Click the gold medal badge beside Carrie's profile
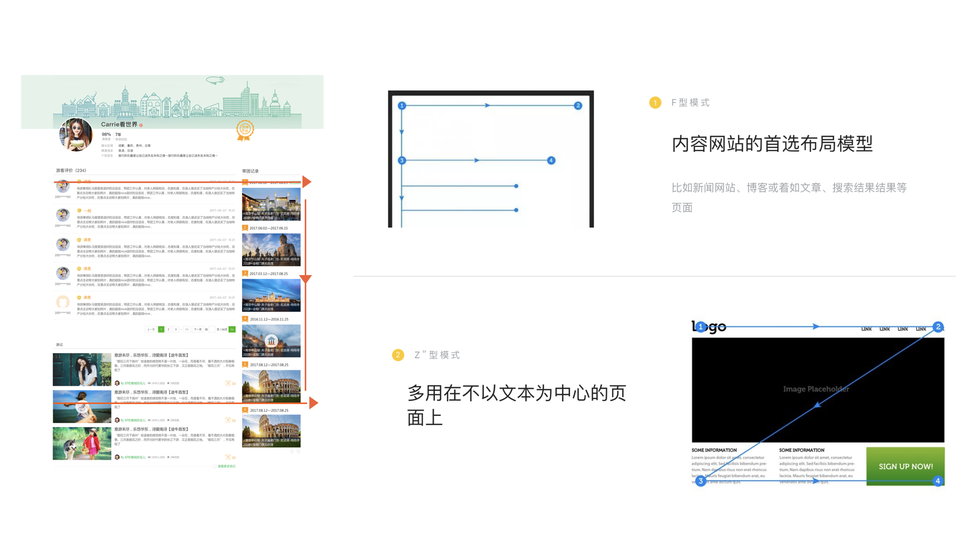The image size is (980, 551). pyautogui.click(x=245, y=130)
